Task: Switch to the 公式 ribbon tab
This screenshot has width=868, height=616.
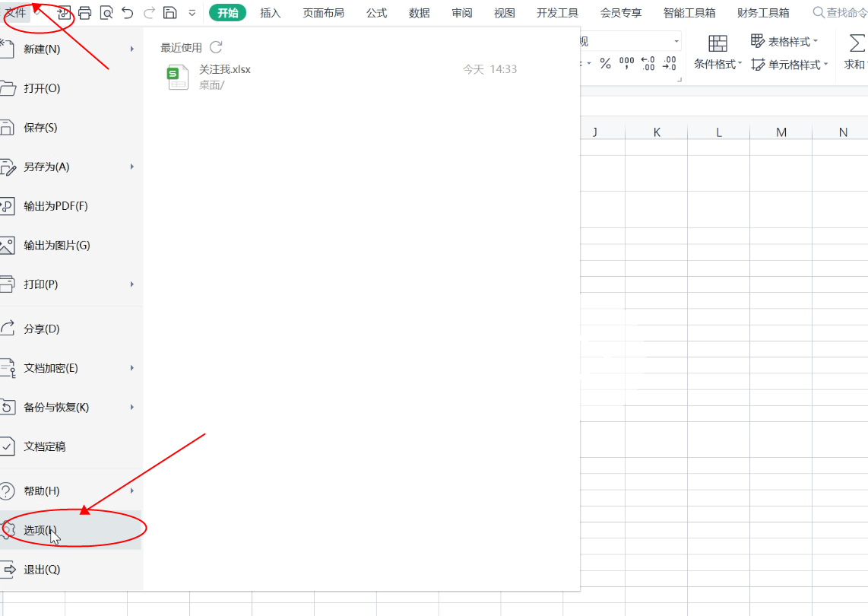Action: coord(376,13)
